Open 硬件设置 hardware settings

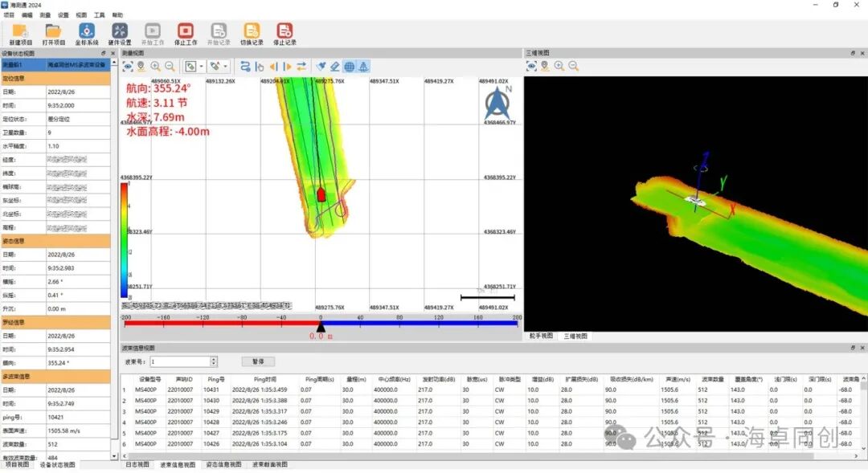[120, 33]
